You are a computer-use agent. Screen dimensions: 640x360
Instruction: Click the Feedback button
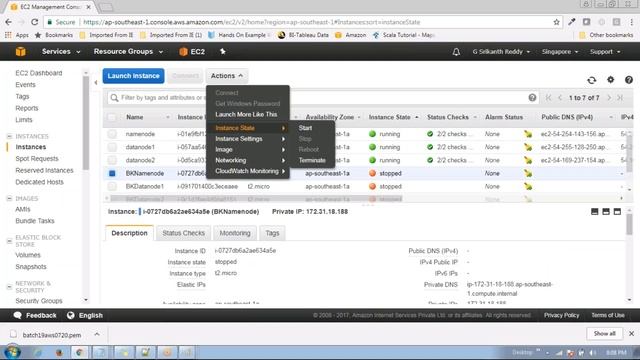(x=35, y=316)
